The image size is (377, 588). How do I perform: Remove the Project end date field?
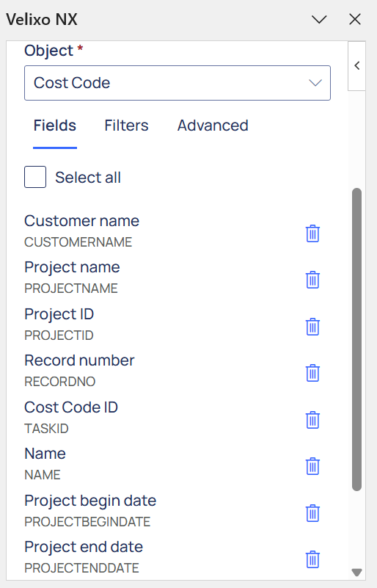(x=312, y=560)
